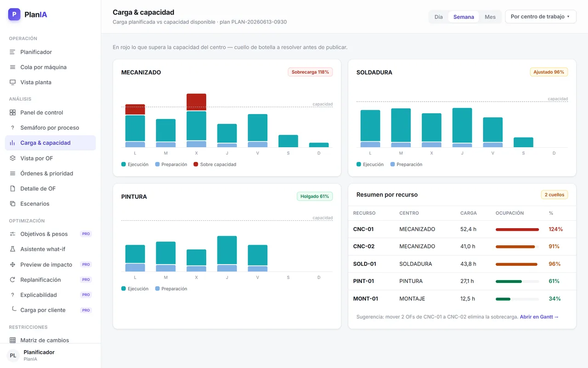This screenshot has height=368, width=588.
Task: Click the Vista por OF layers icon
Action: point(12,158)
